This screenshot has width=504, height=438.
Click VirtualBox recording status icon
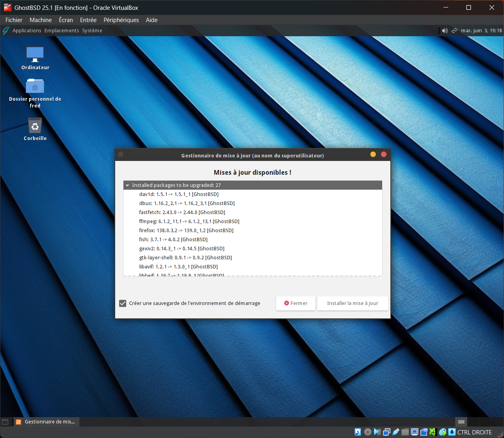424,432
